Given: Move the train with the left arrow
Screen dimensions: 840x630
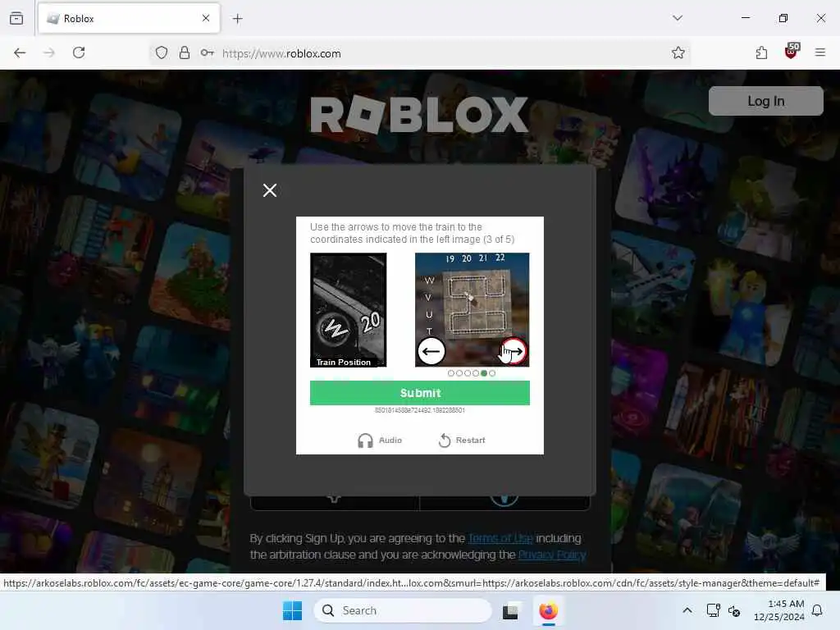Looking at the screenshot, I should (x=431, y=351).
